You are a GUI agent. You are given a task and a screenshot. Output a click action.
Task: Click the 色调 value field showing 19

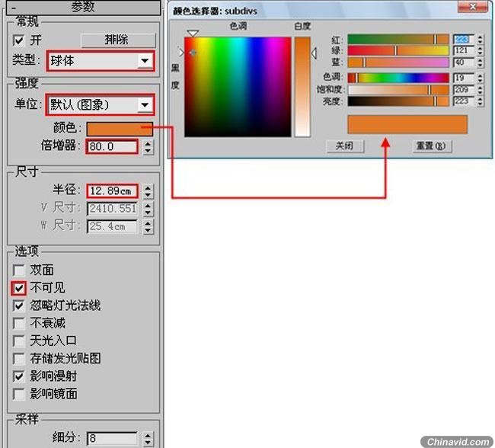464,78
